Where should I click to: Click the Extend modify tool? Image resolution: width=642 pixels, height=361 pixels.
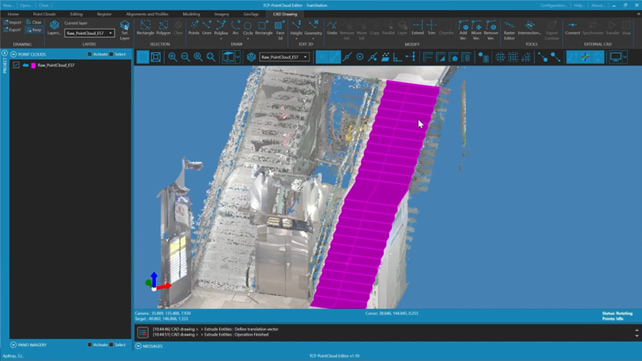point(418,28)
